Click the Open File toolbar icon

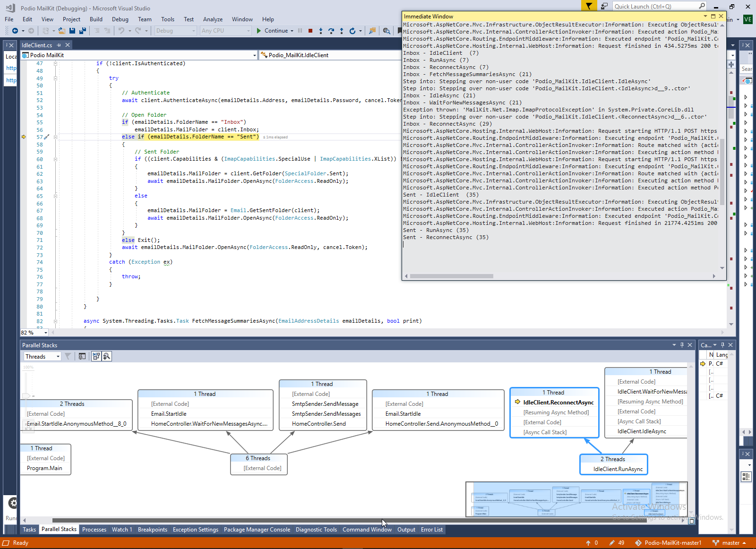[62, 31]
